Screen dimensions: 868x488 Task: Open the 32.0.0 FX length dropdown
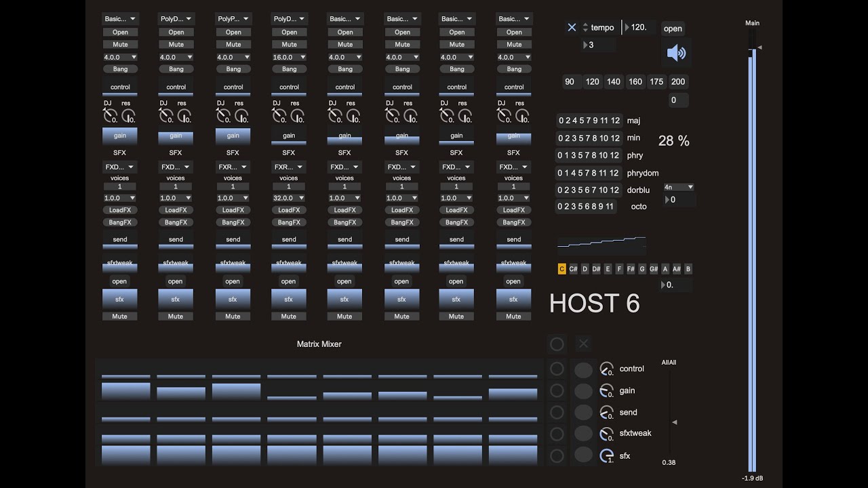(290, 198)
